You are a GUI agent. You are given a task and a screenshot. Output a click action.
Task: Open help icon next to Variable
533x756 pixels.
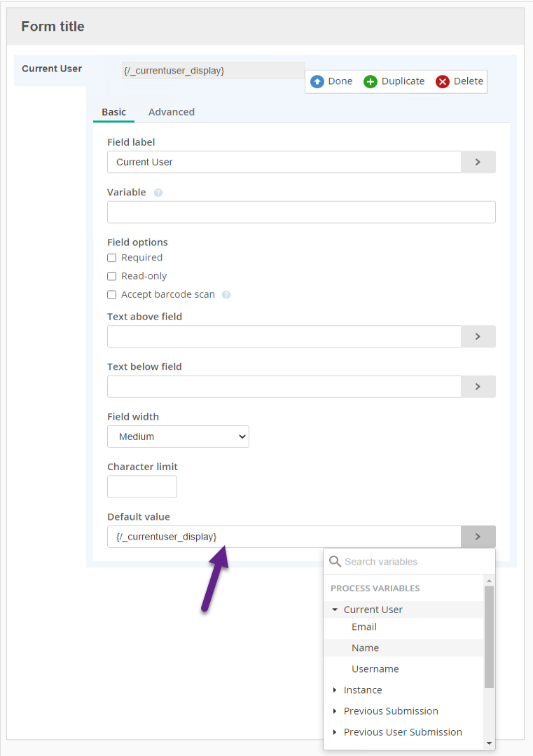coord(158,193)
